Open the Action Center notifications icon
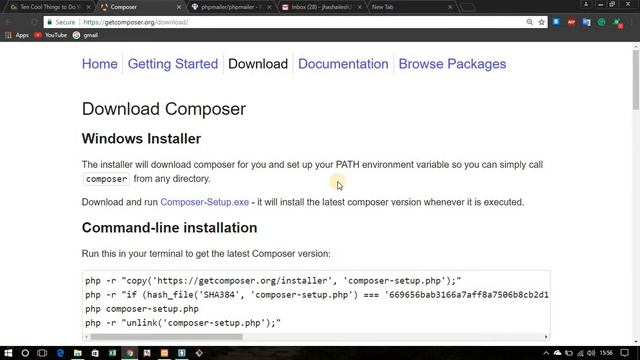This screenshot has width=640, height=360. point(624,353)
